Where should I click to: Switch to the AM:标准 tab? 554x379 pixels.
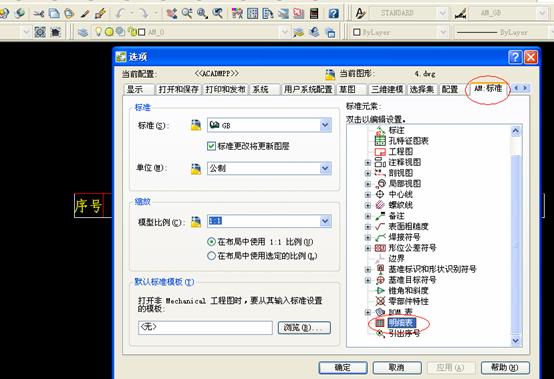click(488, 88)
